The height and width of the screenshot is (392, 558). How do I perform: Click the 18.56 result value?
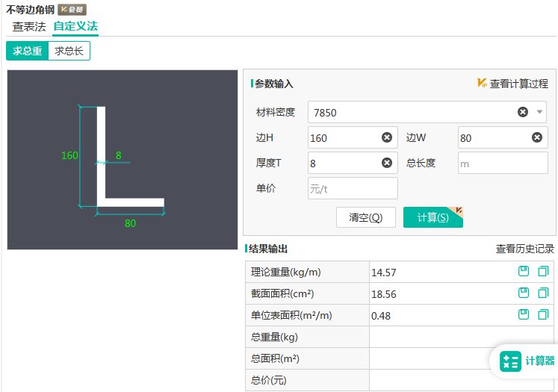tap(384, 294)
